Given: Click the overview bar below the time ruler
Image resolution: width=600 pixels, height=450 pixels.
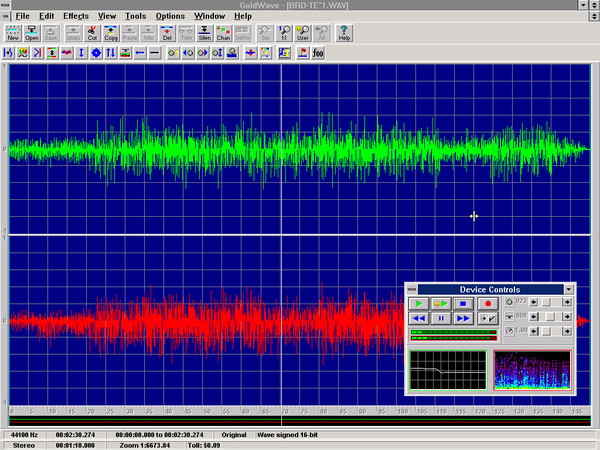Looking at the screenshot, I should click(300, 421).
